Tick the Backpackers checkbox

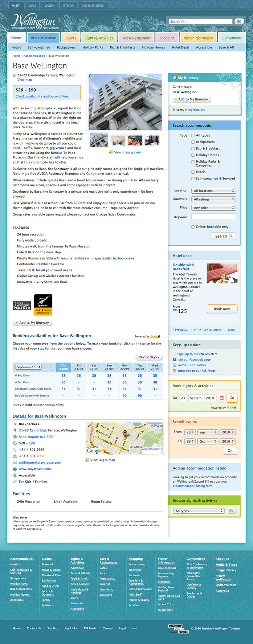coord(193,142)
